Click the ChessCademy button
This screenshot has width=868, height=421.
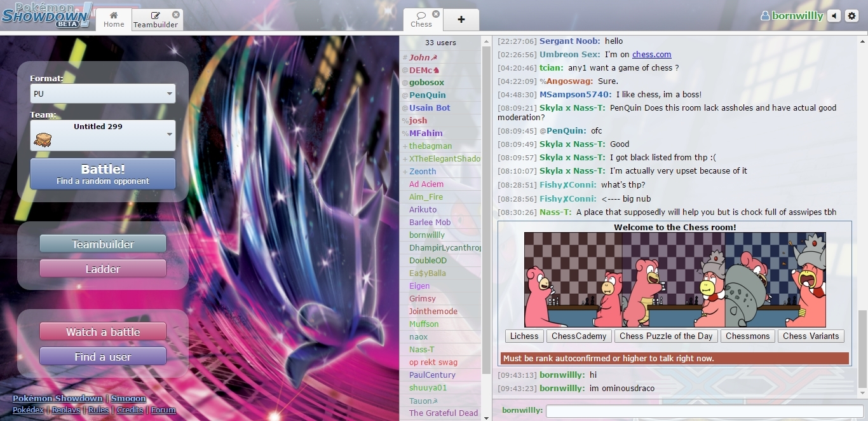point(579,336)
